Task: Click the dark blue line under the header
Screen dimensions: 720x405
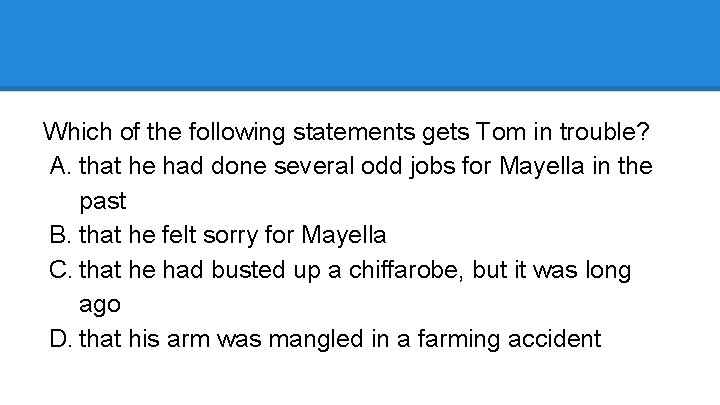Action: point(360,89)
